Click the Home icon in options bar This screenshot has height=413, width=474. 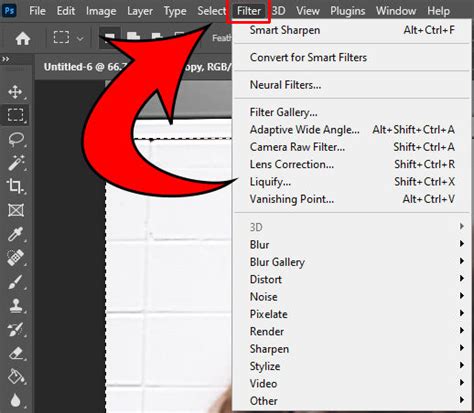(23, 38)
